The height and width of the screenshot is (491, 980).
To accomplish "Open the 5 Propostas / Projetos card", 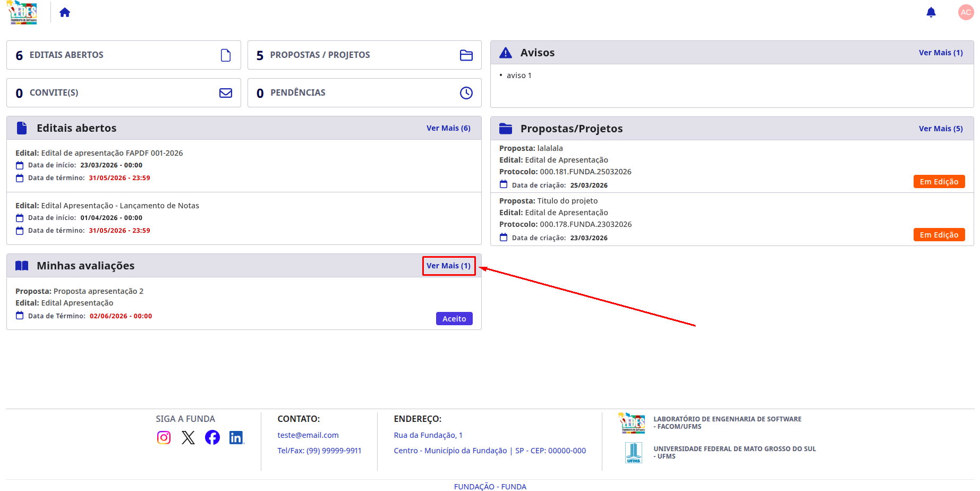I will click(364, 55).
